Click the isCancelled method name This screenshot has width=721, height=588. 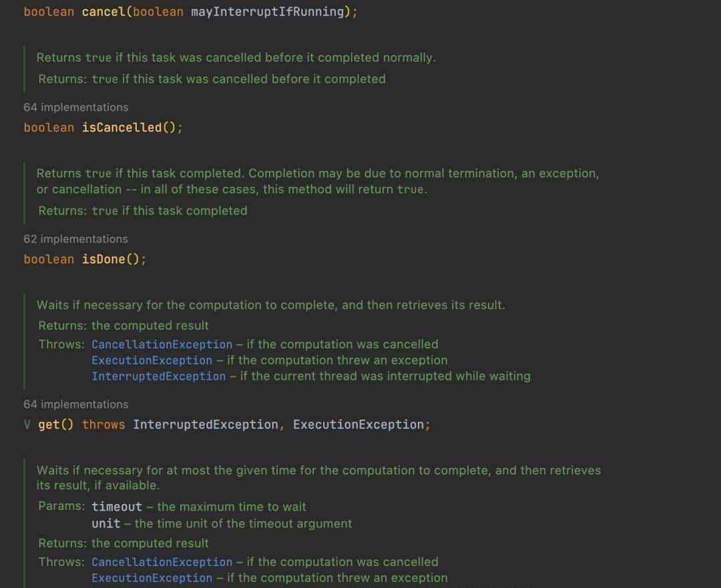[x=122, y=127]
